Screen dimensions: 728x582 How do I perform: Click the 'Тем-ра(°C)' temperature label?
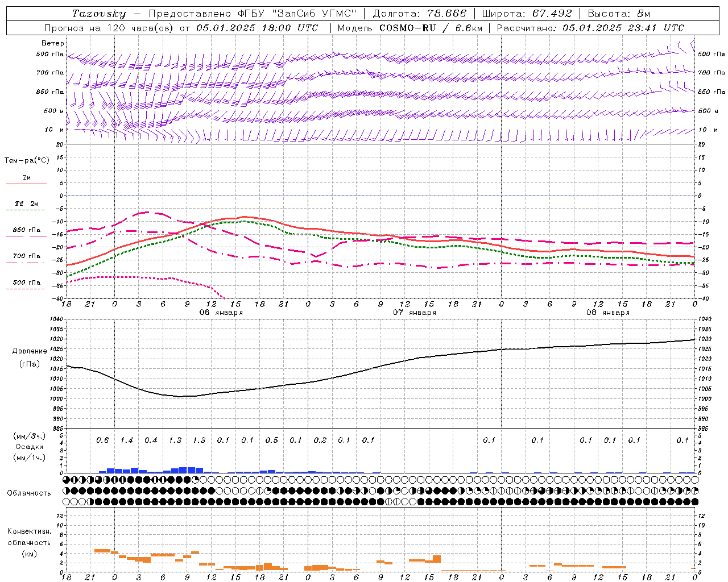click(x=27, y=161)
